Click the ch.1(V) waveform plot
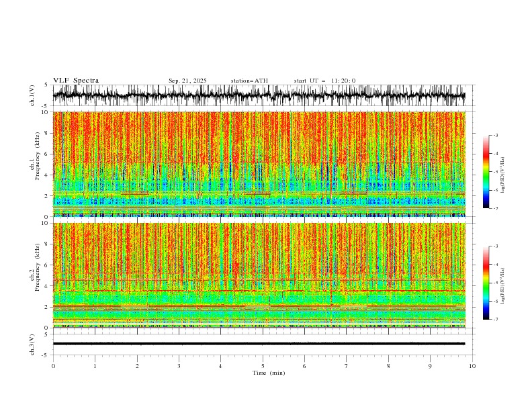The height and width of the screenshot is (411, 532). (x=259, y=95)
